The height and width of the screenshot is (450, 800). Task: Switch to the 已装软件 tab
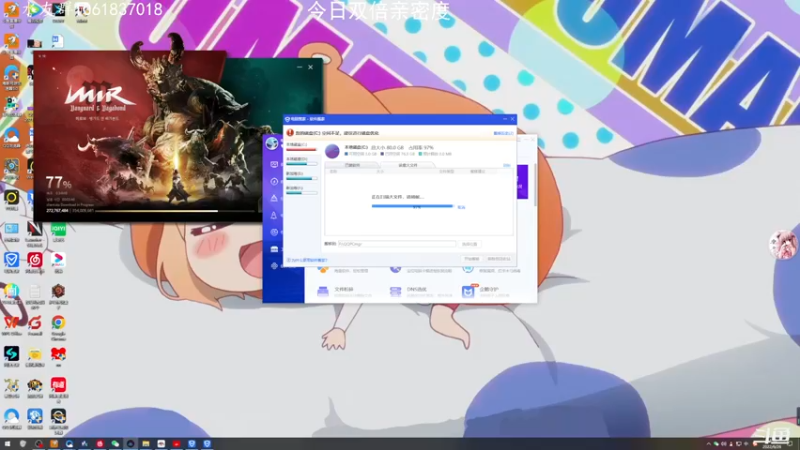[x=352, y=165]
